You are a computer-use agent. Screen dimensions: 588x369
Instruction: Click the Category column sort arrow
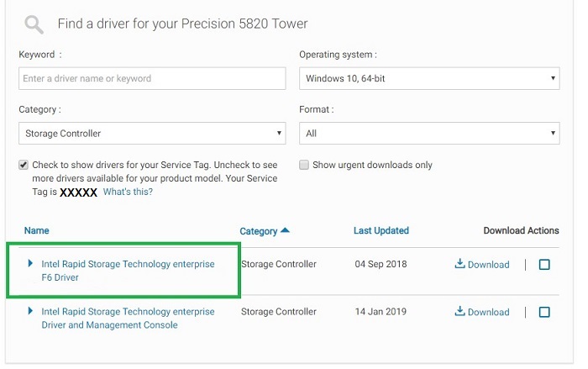tap(286, 230)
